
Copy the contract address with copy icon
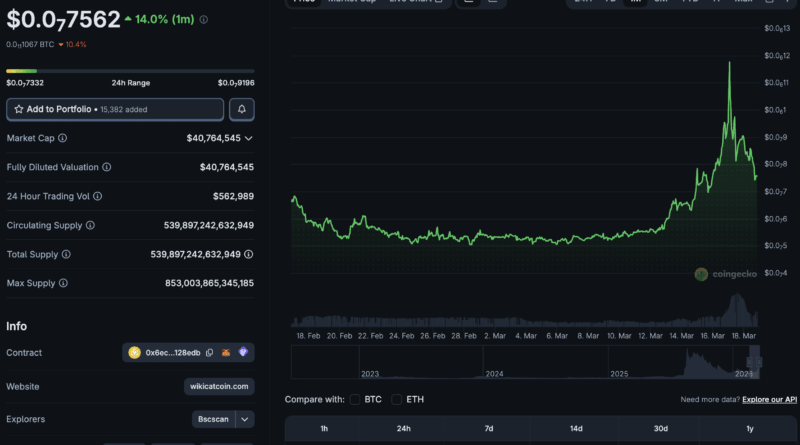coord(209,353)
